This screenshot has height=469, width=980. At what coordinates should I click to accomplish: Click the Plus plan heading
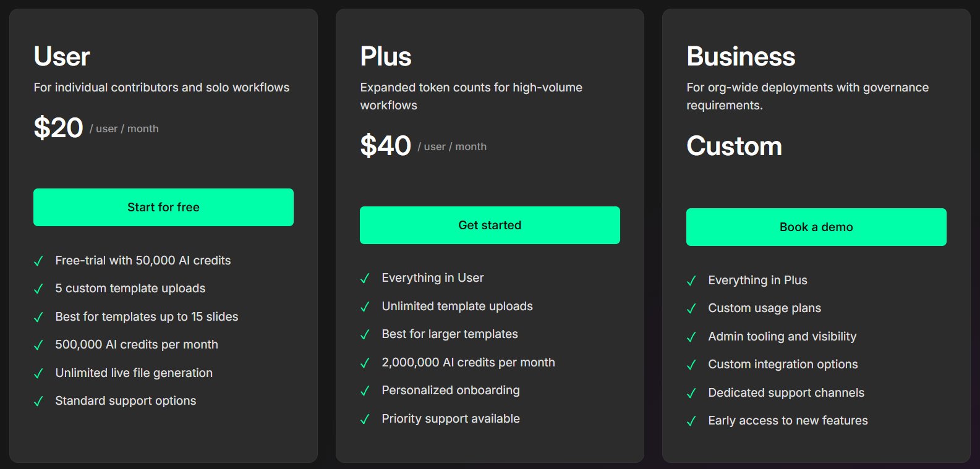[386, 56]
